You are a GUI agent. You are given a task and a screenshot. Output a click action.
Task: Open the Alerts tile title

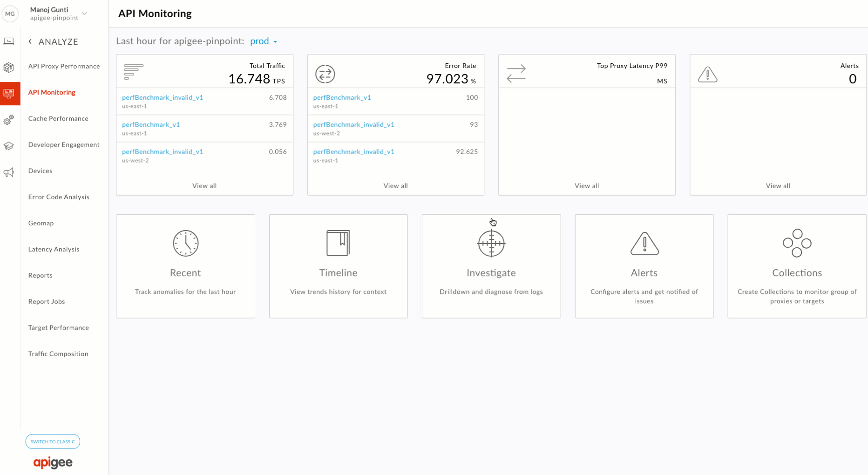(644, 273)
